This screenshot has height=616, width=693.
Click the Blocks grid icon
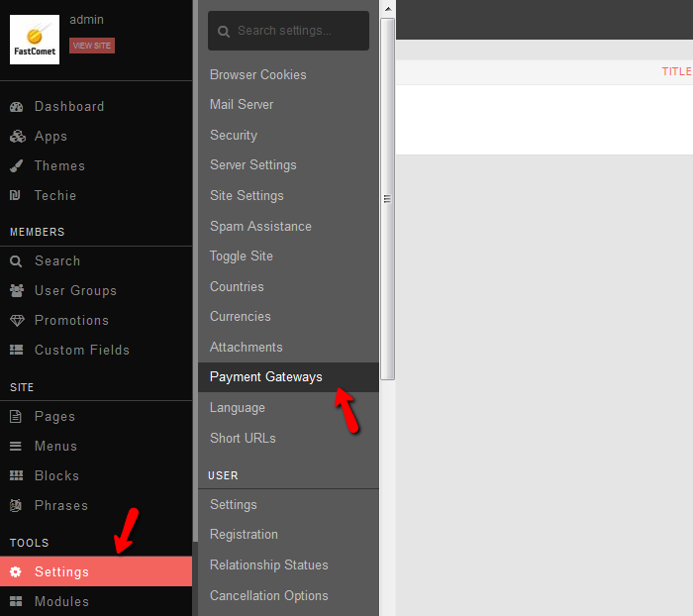pyautogui.click(x=17, y=475)
